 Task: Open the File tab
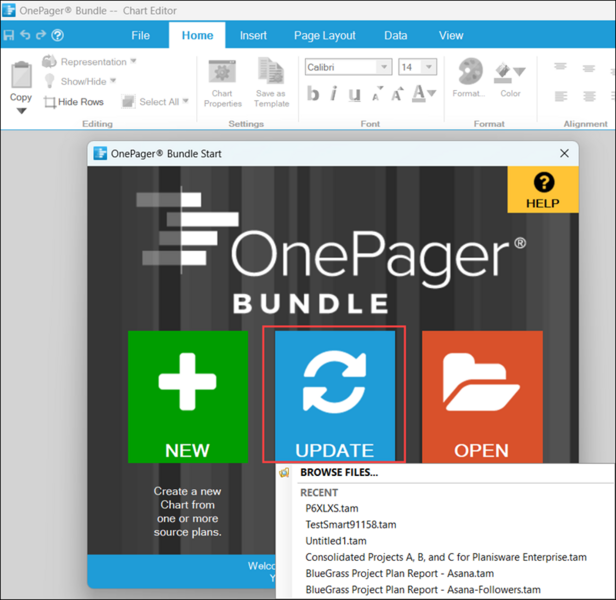[141, 35]
